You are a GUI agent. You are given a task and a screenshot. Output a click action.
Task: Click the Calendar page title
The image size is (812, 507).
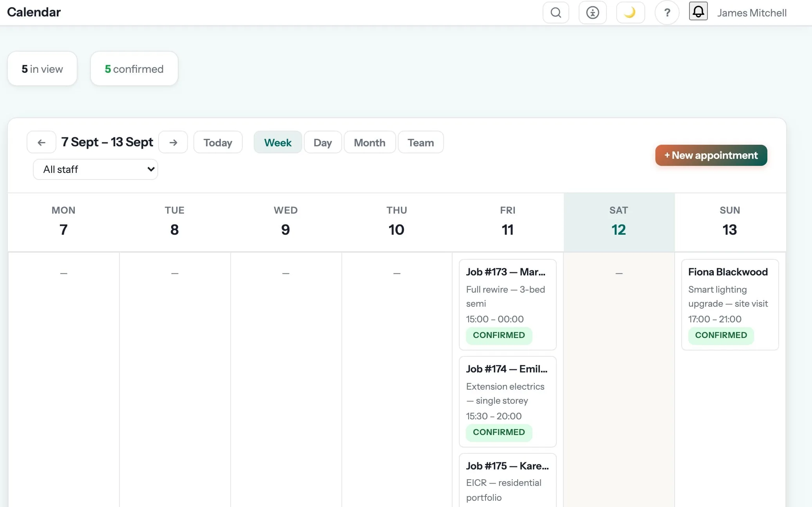34,12
